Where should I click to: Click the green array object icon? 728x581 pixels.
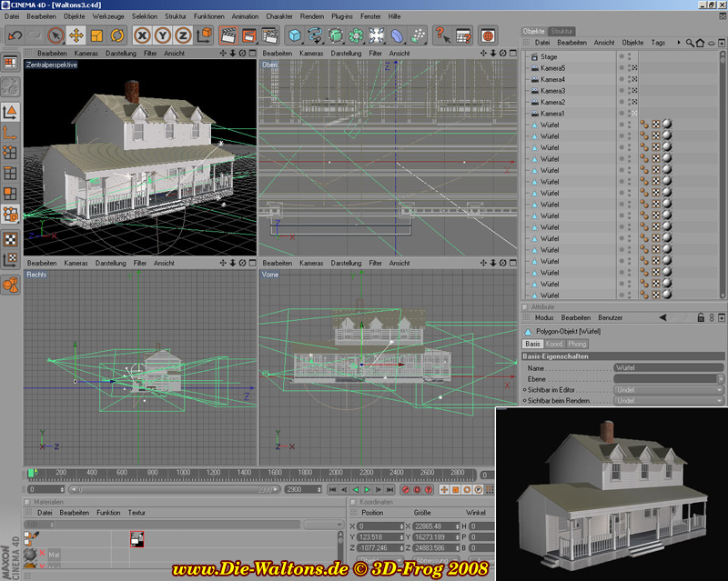(356, 35)
